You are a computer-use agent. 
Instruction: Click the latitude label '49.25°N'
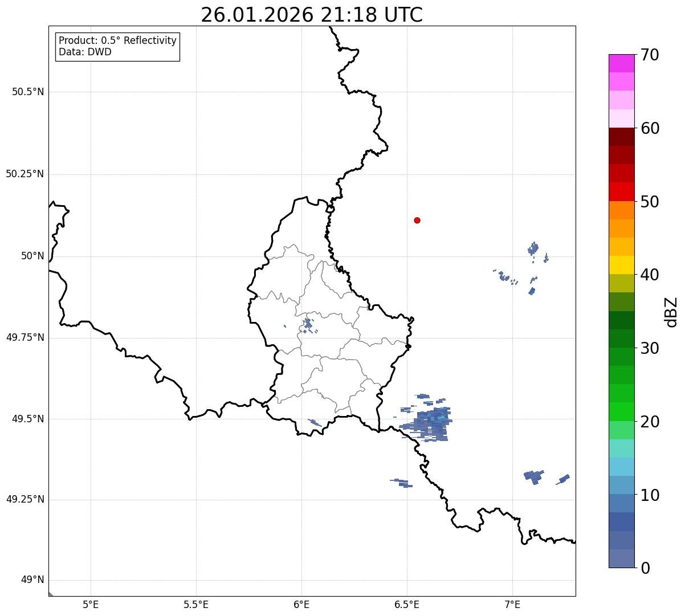(x=25, y=499)
